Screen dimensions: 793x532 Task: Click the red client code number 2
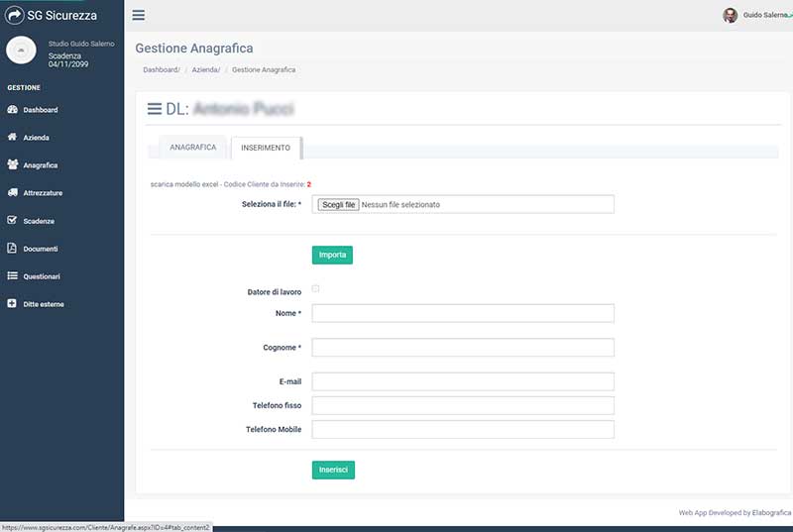point(309,184)
